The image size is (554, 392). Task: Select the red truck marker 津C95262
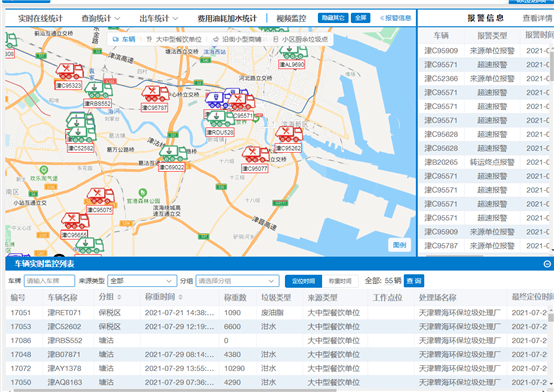(289, 134)
